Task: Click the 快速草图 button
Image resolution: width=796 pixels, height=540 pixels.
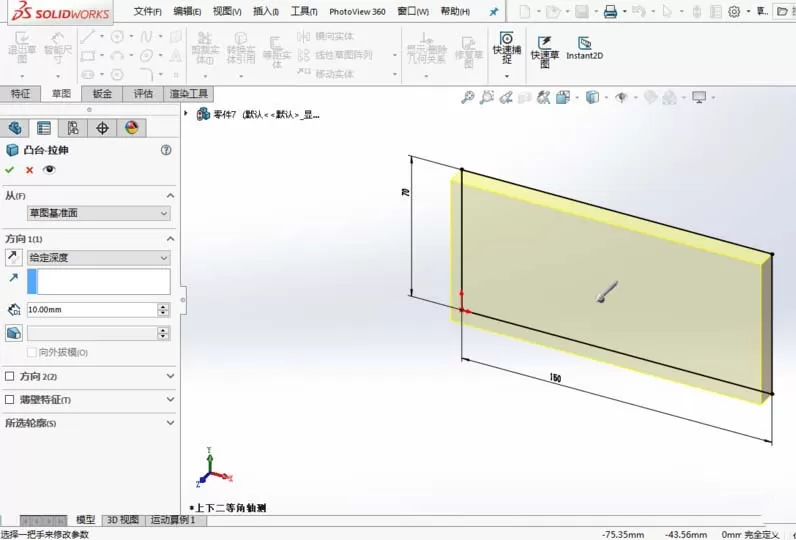Action: pyautogui.click(x=545, y=51)
